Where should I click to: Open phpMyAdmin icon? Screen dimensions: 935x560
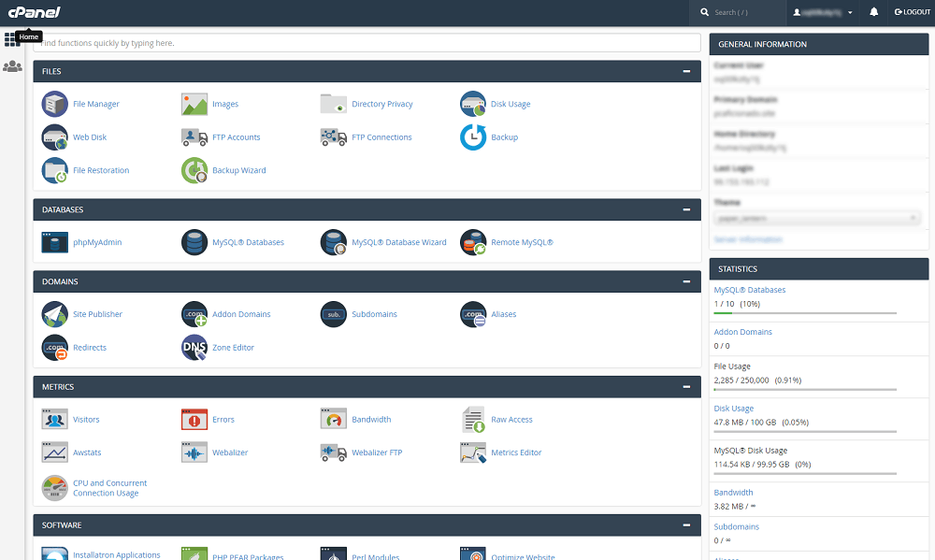point(54,242)
